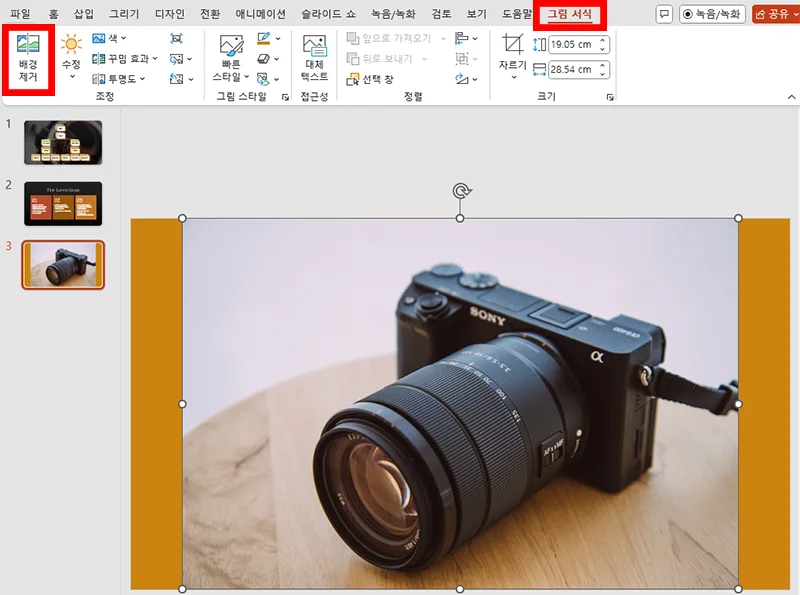Expand the 앞으로 가져오기 dropdown arrow

443,39
